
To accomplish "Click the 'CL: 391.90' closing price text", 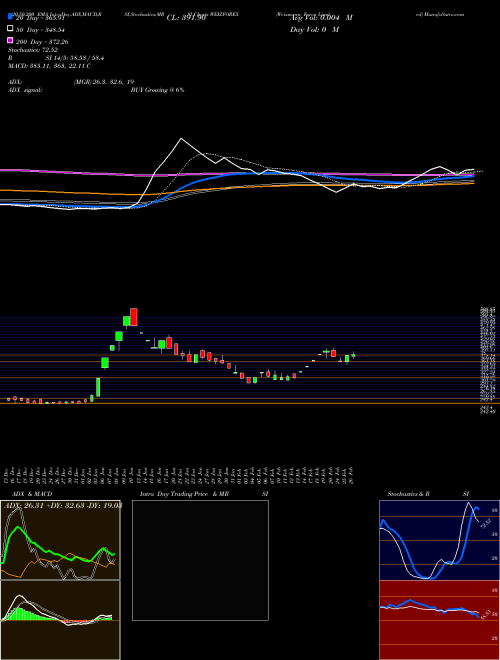I will (x=186, y=18).
